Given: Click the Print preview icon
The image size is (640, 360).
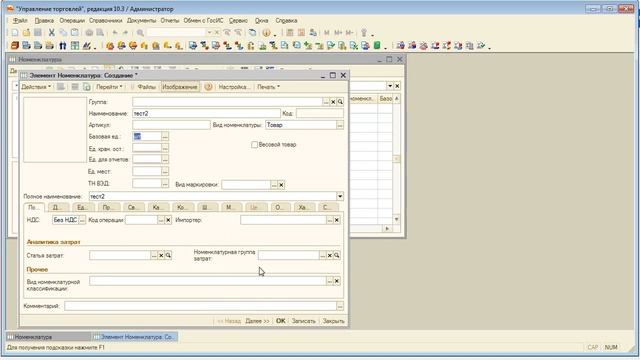Looking at the screenshot, I should pos(100,33).
